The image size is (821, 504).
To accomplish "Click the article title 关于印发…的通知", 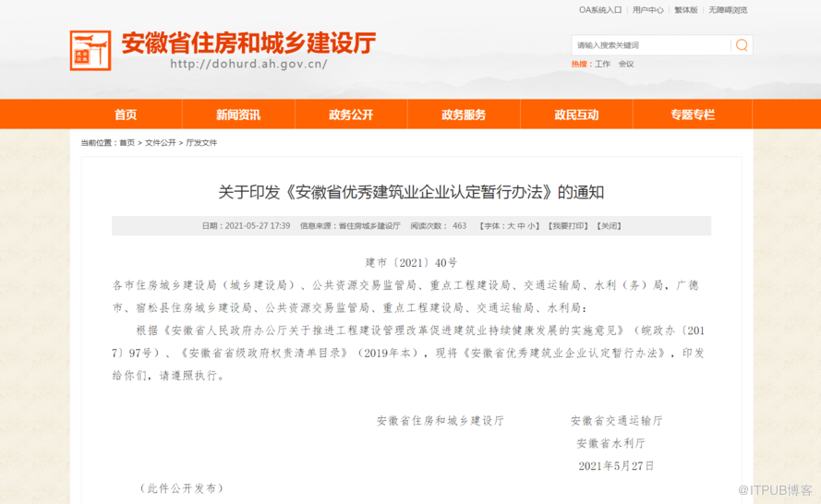I will [x=411, y=192].
